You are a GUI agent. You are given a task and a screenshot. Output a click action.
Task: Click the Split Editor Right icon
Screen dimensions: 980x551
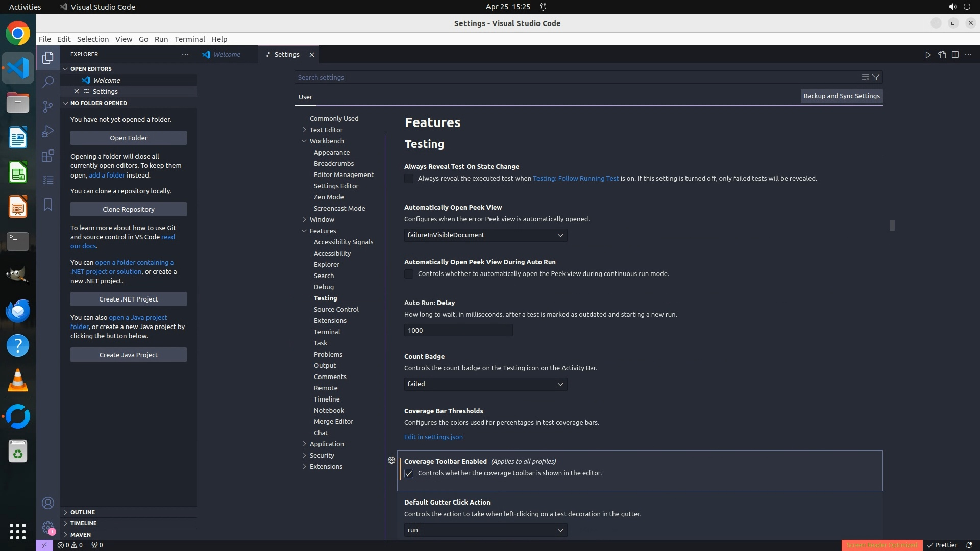coord(955,55)
